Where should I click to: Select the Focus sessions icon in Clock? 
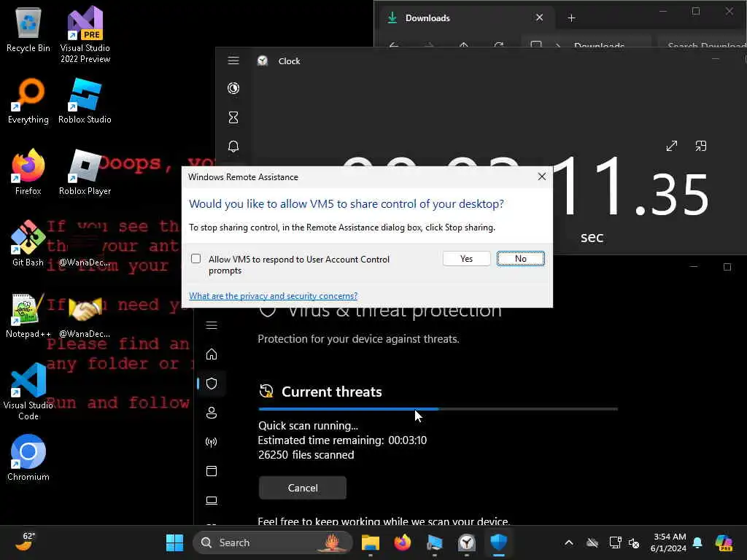point(233,88)
